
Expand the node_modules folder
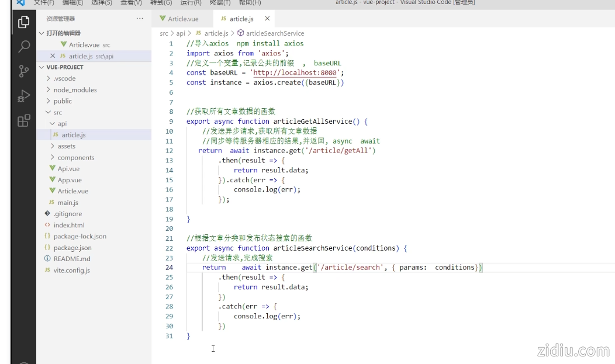point(75,90)
